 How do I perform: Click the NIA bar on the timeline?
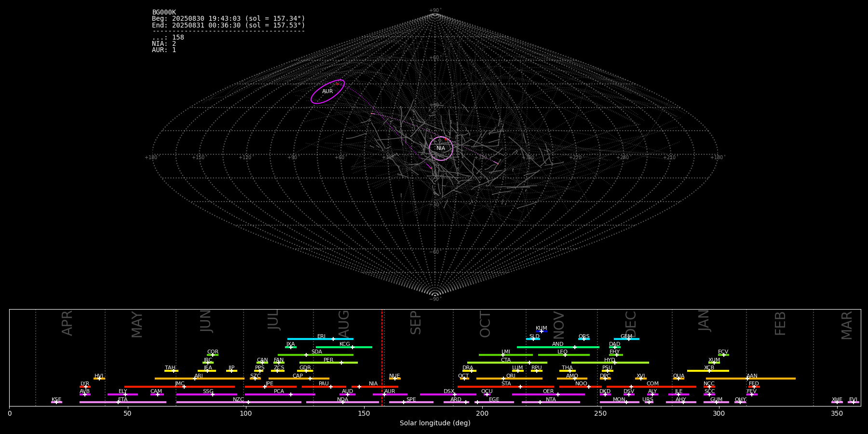coord(375,387)
